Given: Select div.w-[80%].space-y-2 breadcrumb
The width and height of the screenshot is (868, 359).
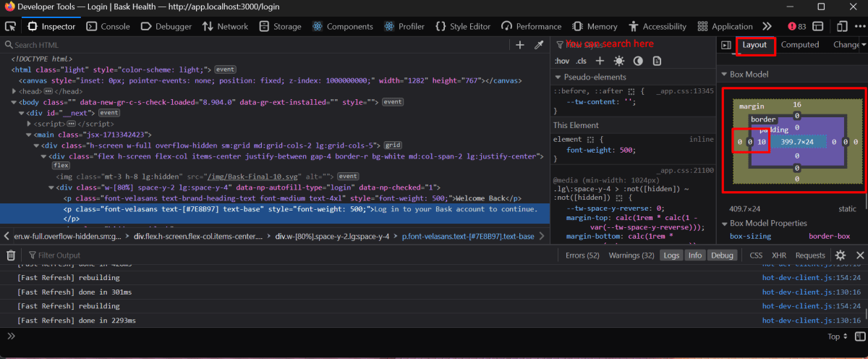Looking at the screenshot, I should [332, 236].
